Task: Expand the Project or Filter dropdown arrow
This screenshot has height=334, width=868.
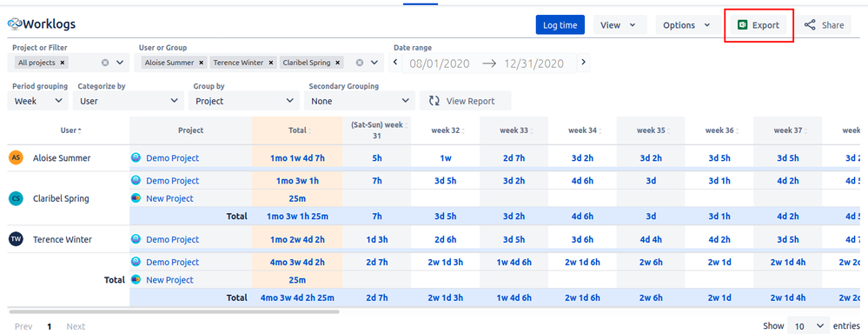Action: pos(120,63)
